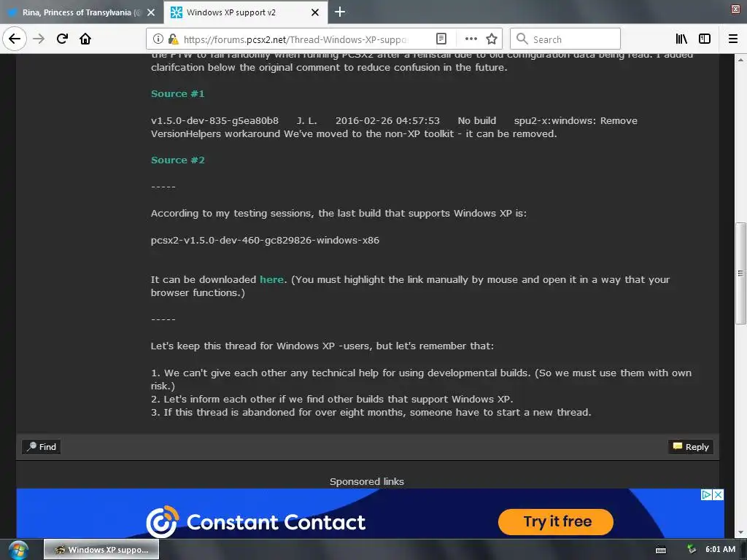Click the forward navigation arrow
Screen dimensions: 747x560
(39, 39)
